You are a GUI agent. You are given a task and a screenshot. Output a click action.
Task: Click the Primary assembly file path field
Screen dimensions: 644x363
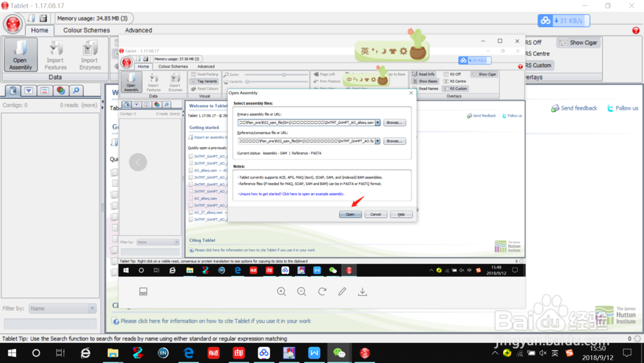coord(306,123)
